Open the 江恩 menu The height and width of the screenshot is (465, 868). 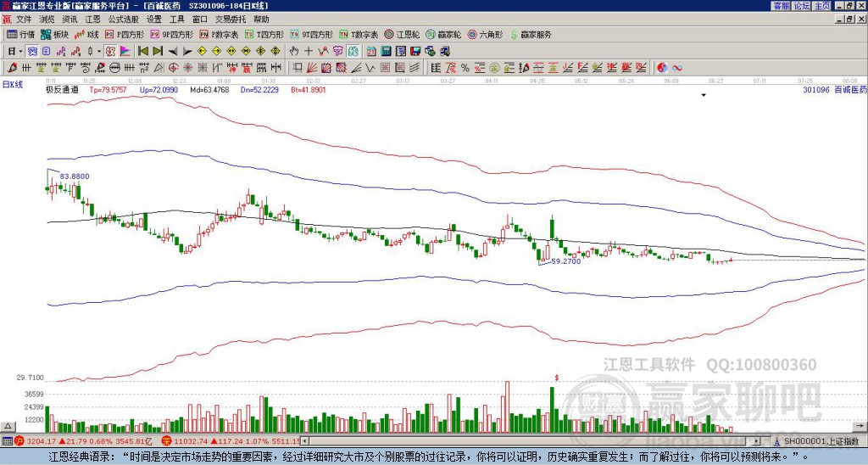[x=92, y=20]
